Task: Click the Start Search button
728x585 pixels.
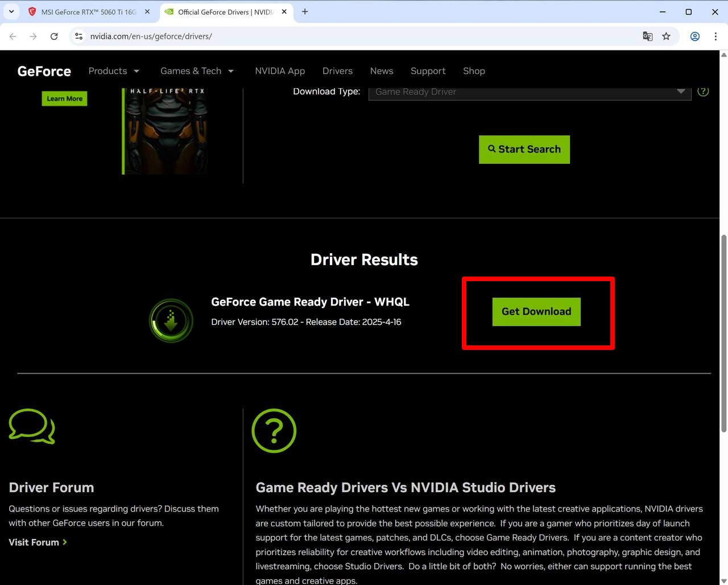Action: [x=524, y=150]
